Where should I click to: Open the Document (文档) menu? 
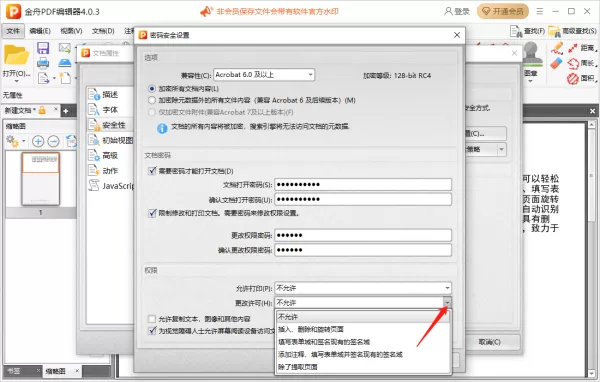pyautogui.click(x=103, y=31)
